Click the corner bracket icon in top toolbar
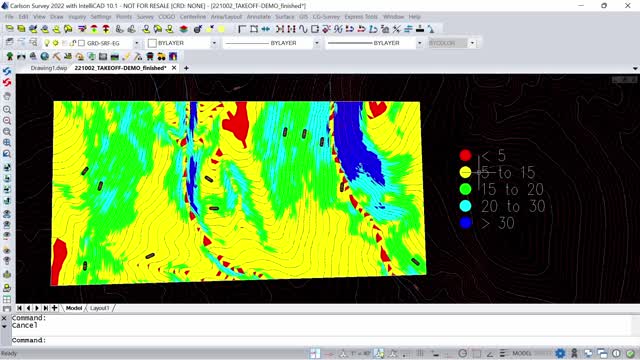The width and height of the screenshot is (640, 360). (x=242, y=29)
